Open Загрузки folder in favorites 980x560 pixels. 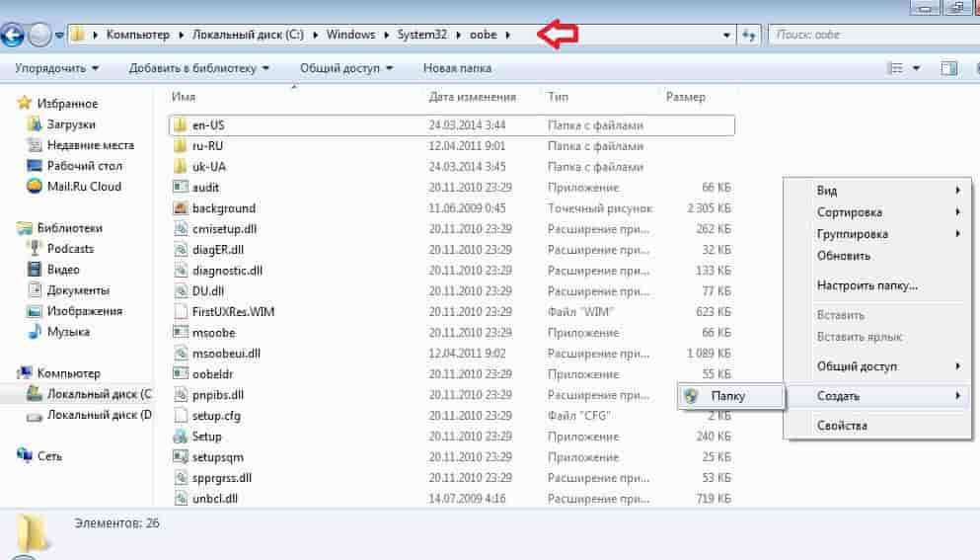[71, 124]
